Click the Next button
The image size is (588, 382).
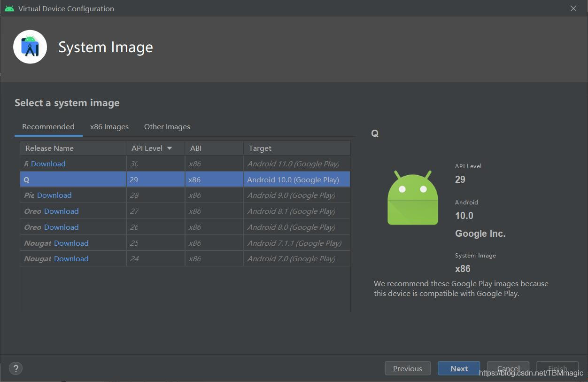pos(459,368)
